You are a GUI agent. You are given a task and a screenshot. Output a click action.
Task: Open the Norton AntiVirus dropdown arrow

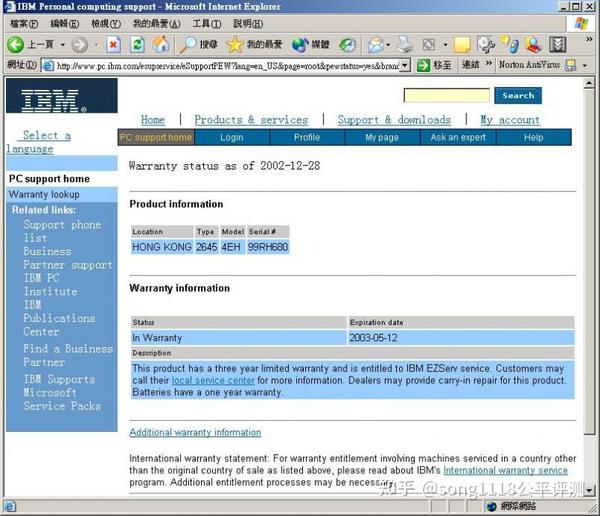tap(584, 65)
